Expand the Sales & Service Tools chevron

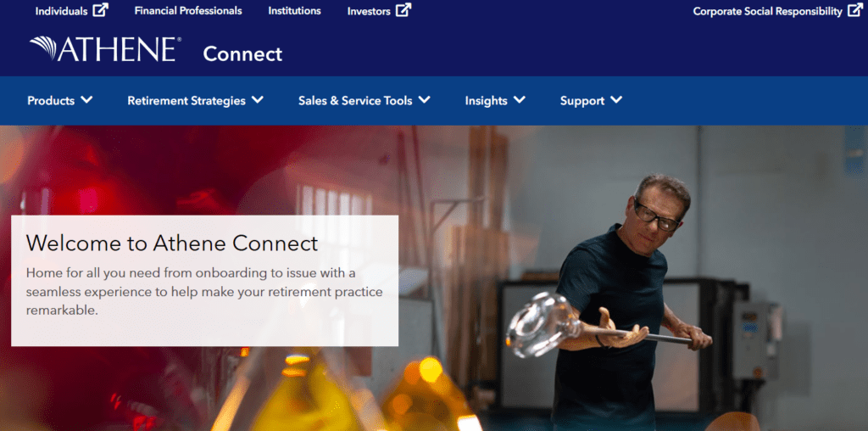424,100
